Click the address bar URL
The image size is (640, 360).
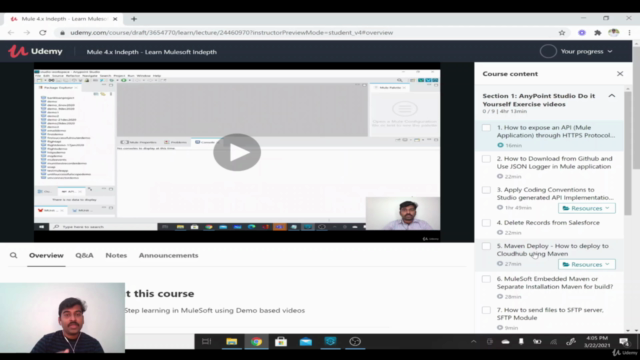(231, 33)
